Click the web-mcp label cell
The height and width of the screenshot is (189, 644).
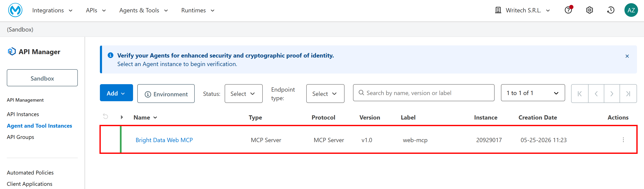click(x=415, y=140)
